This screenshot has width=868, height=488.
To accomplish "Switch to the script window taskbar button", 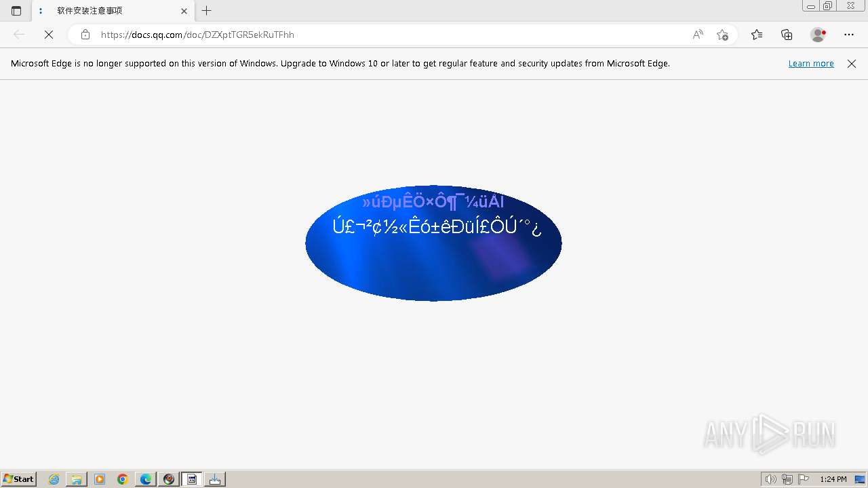I will [192, 479].
